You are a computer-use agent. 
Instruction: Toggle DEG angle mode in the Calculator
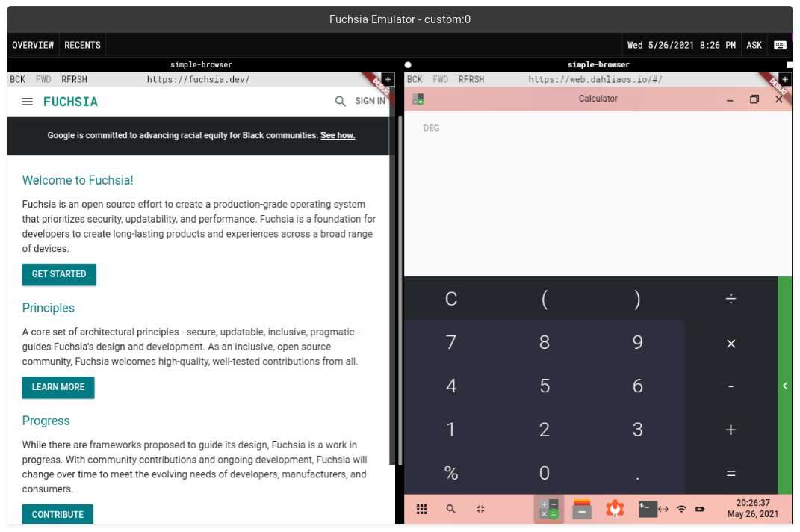coord(432,128)
